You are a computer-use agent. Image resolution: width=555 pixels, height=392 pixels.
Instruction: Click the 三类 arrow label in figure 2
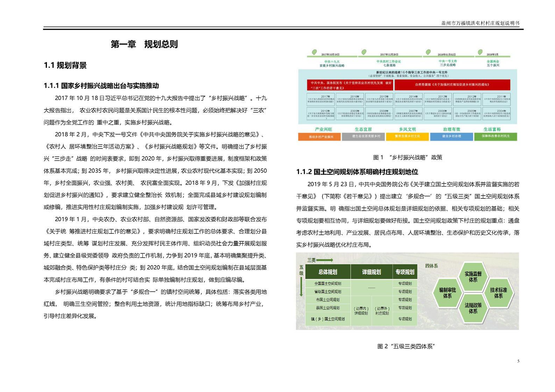click(320, 260)
